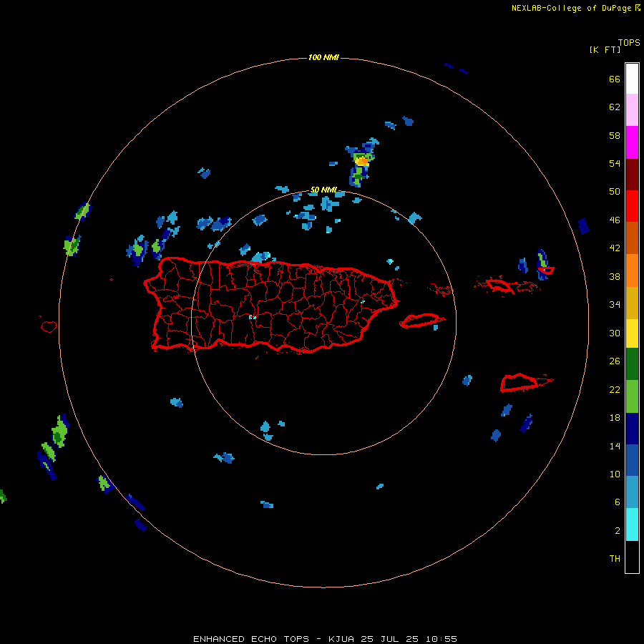Click the 10:55 timestamp in caption
Viewport: 644px width, 644px height.
(441, 639)
